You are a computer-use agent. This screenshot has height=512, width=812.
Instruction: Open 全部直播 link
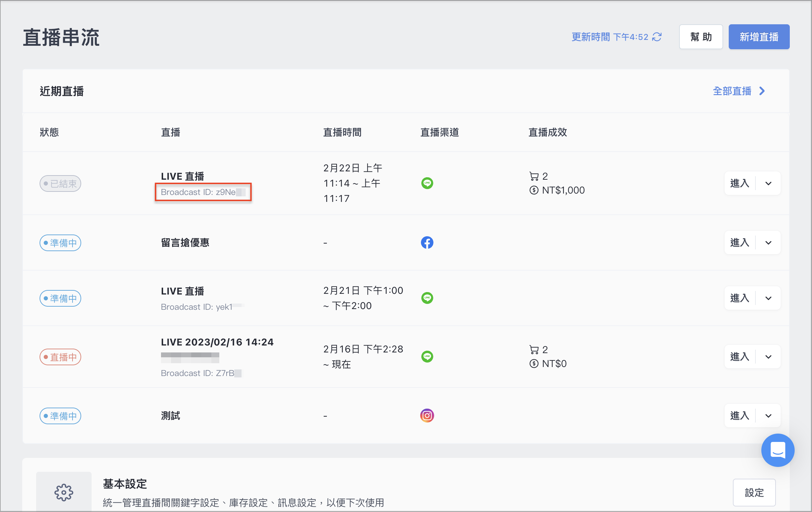[x=739, y=91]
